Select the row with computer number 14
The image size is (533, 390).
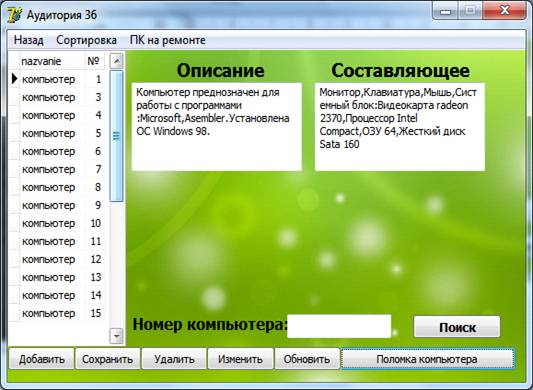point(57,295)
